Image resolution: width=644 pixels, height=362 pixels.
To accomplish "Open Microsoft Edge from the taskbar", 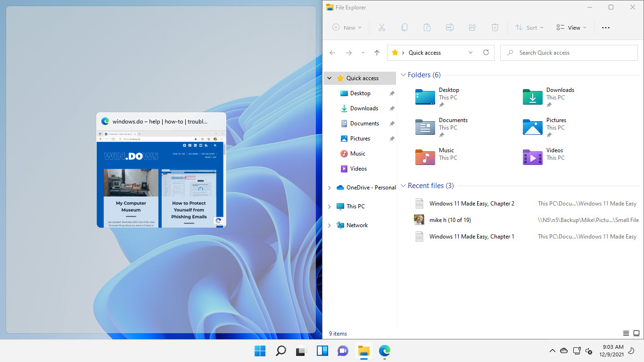I will tap(385, 351).
